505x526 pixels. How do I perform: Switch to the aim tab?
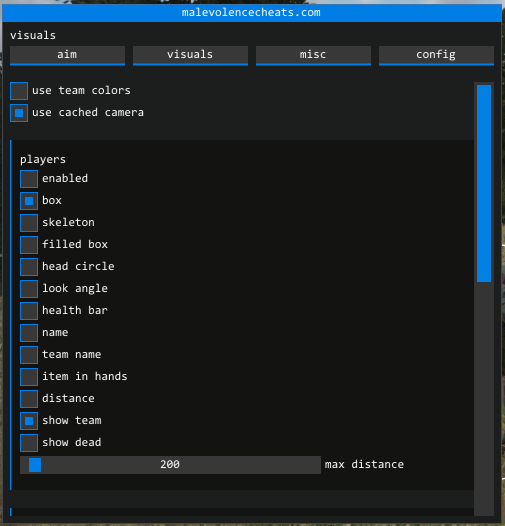pos(67,55)
